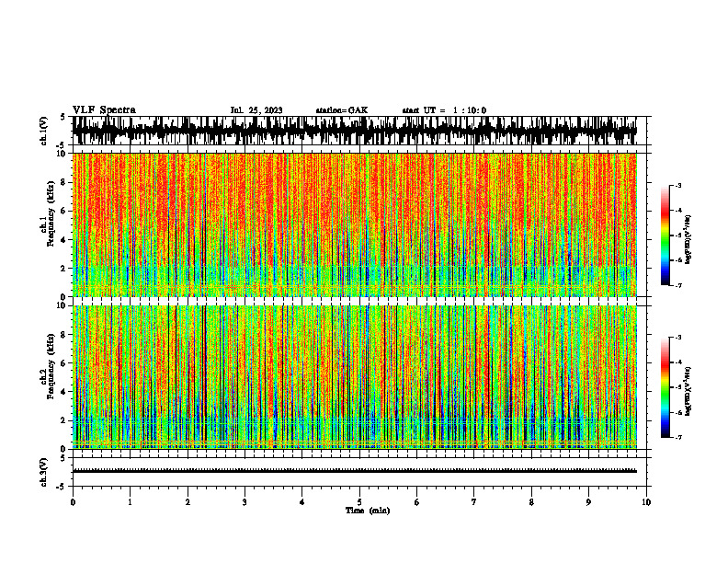Click the time axis tick label "6"
Viewport: 728px width, 563px height.
[x=417, y=502]
